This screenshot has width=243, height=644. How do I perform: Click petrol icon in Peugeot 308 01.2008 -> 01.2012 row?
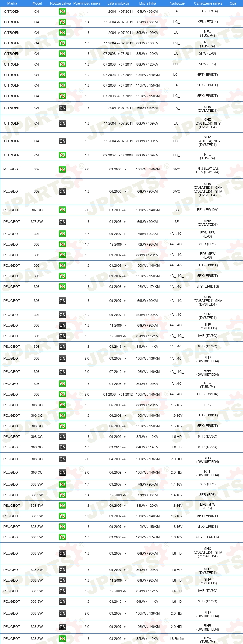click(x=62, y=395)
